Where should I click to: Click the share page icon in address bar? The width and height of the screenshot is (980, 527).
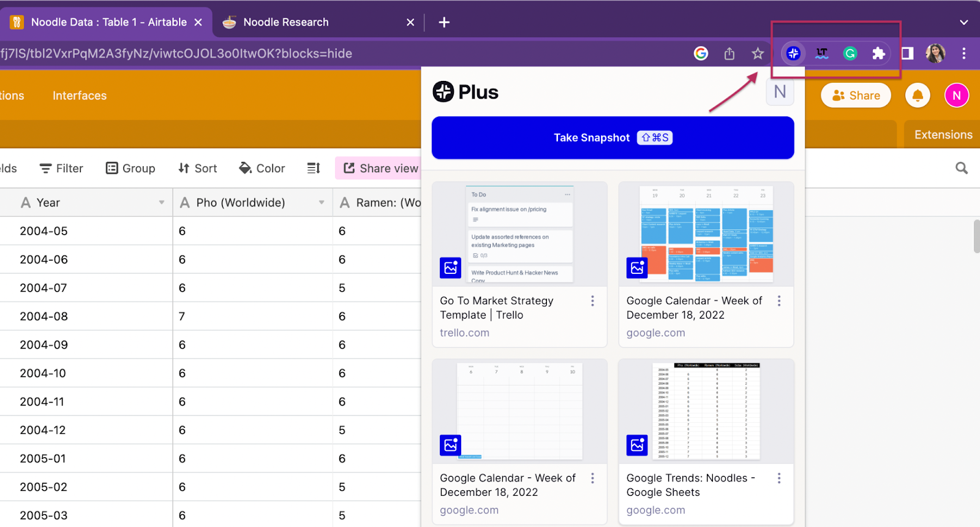click(729, 53)
